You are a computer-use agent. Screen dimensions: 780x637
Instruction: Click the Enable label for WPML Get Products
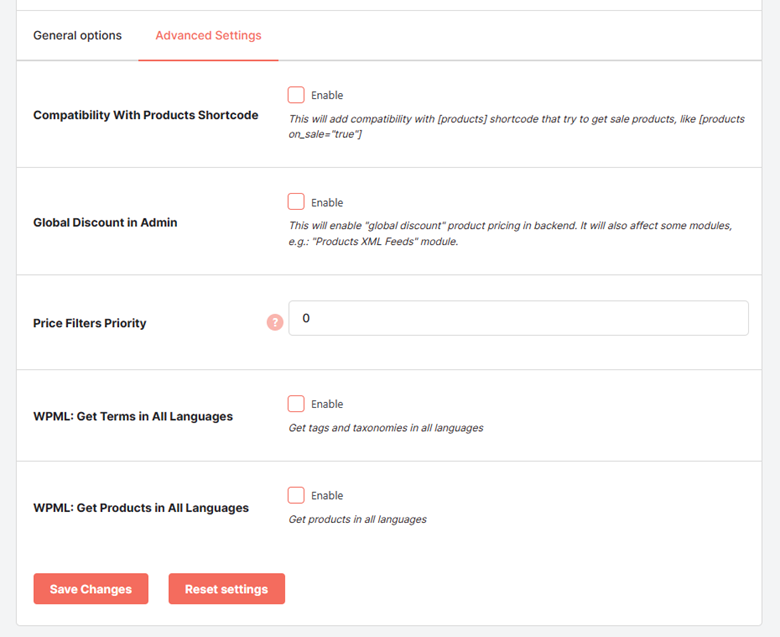(x=327, y=495)
